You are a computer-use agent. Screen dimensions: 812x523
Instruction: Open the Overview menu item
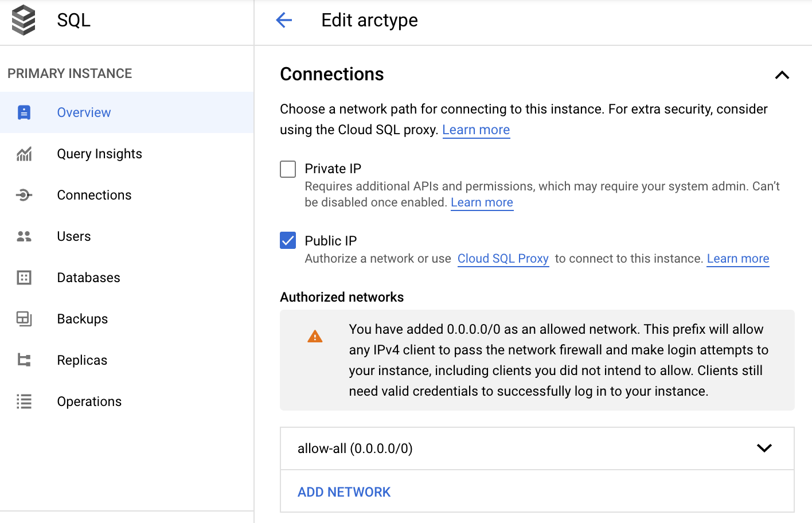127,112
